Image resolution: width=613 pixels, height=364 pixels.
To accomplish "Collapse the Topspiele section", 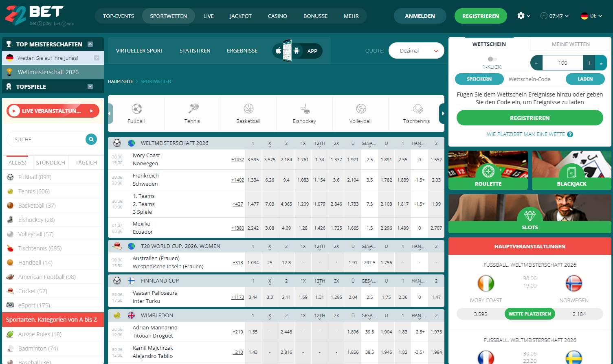I will click(x=90, y=86).
